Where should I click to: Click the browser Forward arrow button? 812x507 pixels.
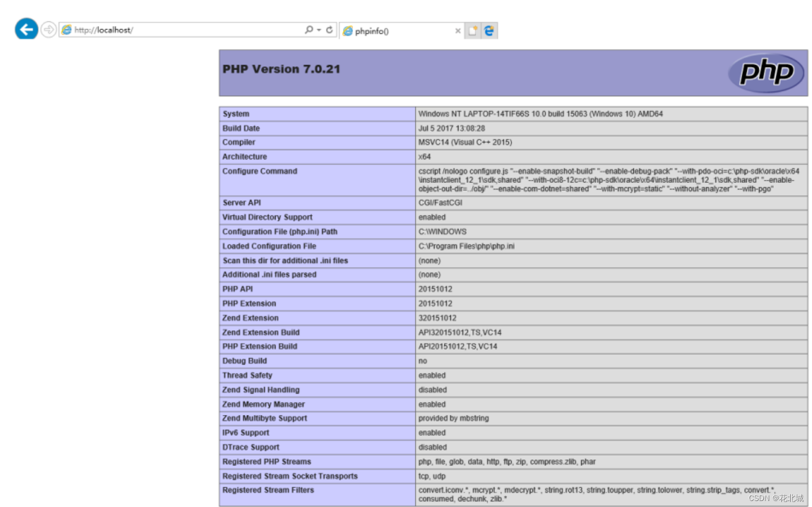[49, 30]
